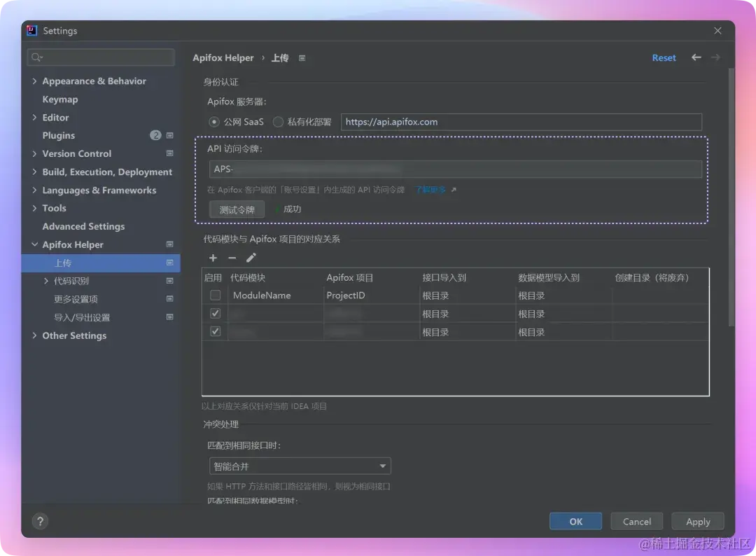Open the 导入/导出设置 page
The width and height of the screenshot is (756, 556).
click(82, 317)
